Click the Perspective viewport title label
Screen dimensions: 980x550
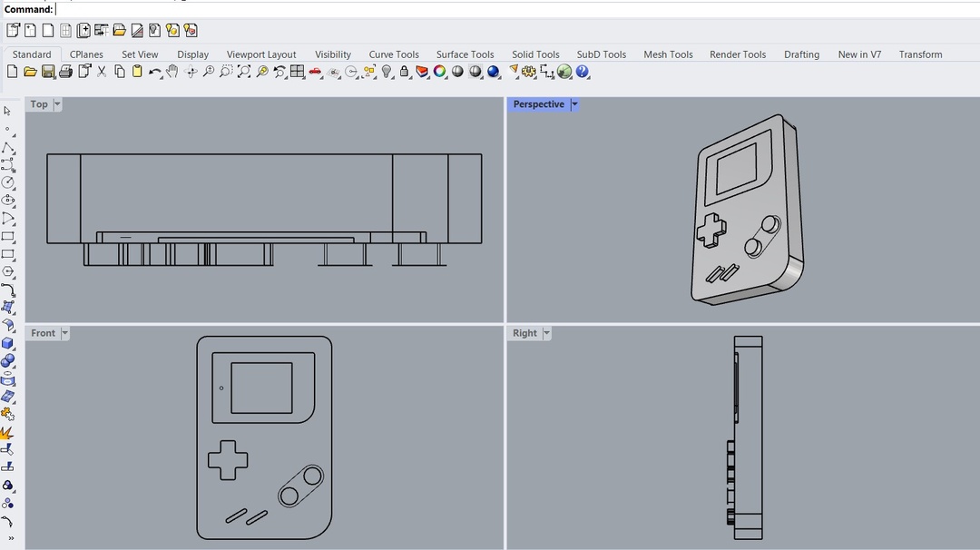coord(539,104)
